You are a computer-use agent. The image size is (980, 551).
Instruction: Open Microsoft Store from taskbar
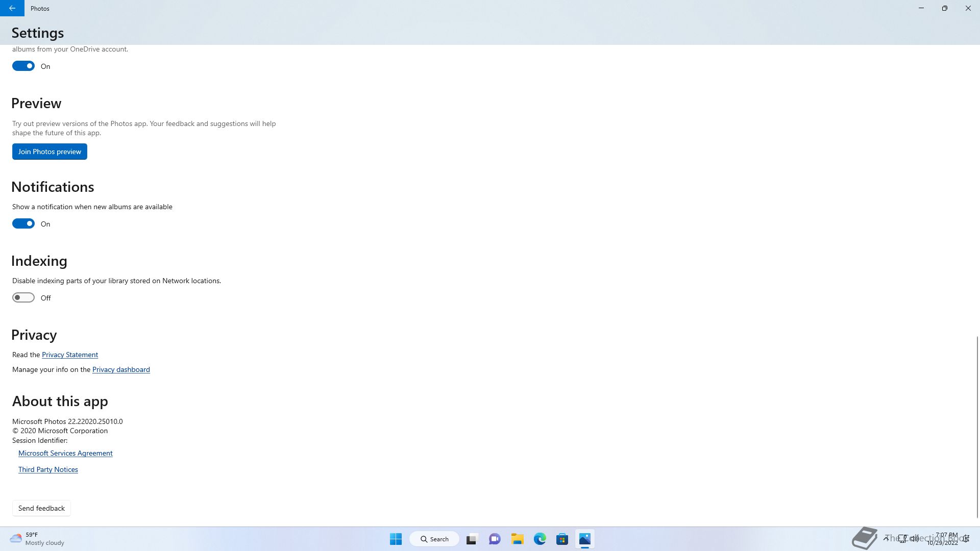(x=562, y=539)
